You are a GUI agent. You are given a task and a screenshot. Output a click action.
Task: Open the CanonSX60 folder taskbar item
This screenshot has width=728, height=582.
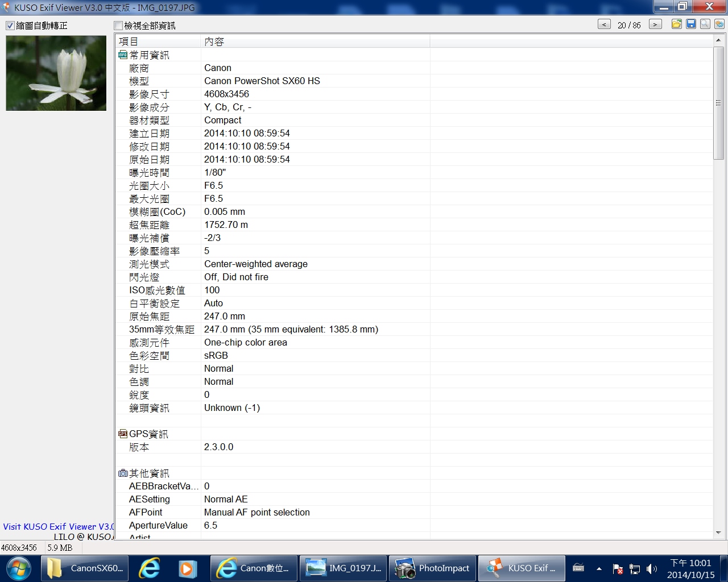(85, 568)
